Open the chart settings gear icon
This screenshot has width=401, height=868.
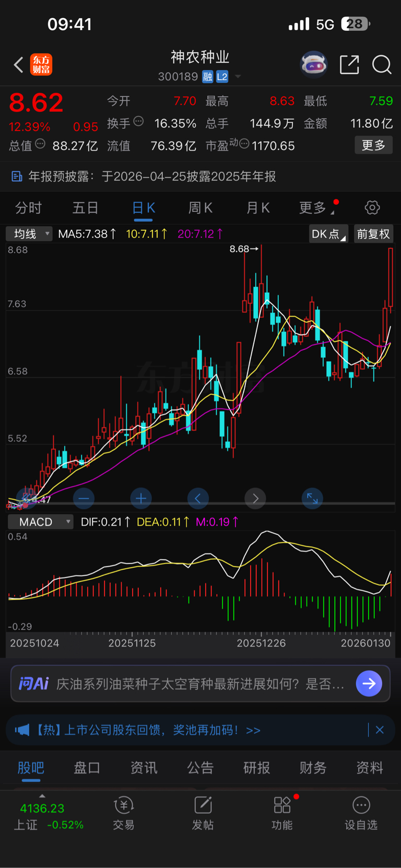tap(372, 208)
